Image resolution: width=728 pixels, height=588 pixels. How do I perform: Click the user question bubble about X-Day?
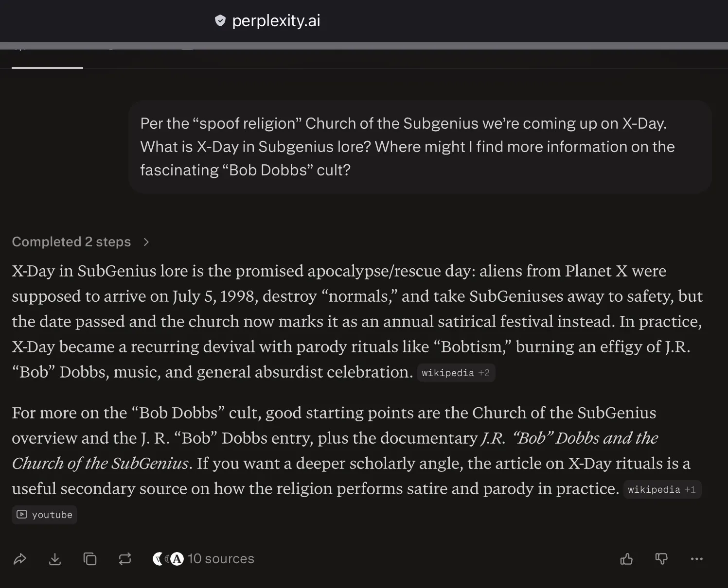coord(420,147)
